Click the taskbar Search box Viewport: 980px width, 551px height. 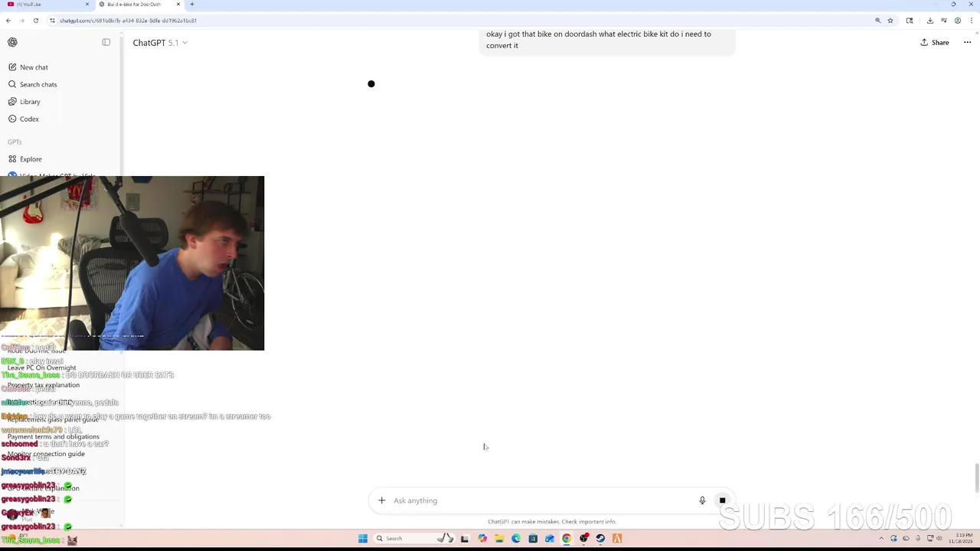[x=413, y=539]
